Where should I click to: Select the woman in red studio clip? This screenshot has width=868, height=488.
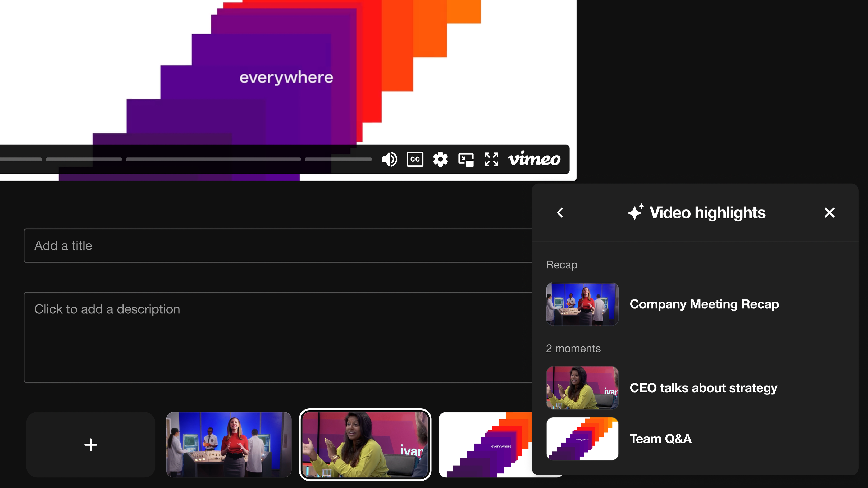(x=229, y=445)
